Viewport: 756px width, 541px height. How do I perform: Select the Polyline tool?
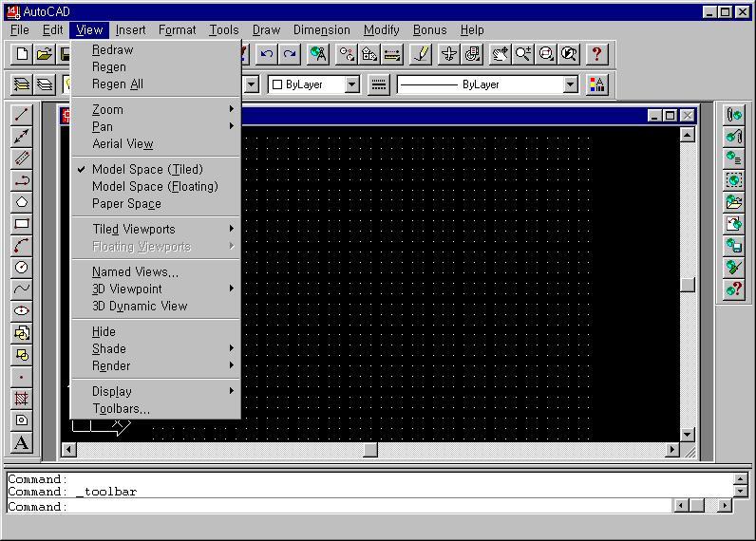(22, 180)
